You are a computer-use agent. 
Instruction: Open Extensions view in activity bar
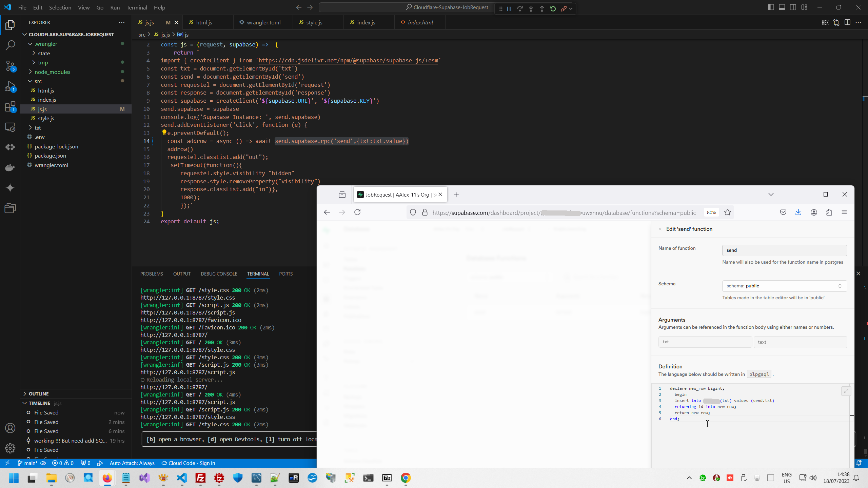(10, 107)
